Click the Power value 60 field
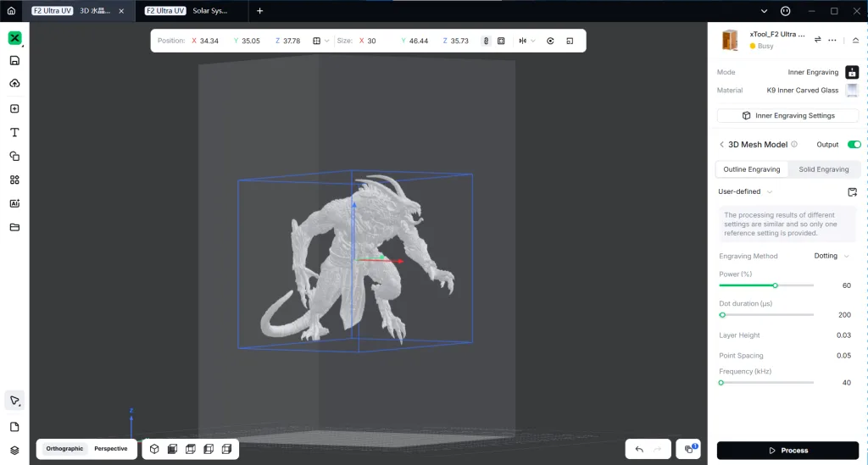 tap(846, 285)
